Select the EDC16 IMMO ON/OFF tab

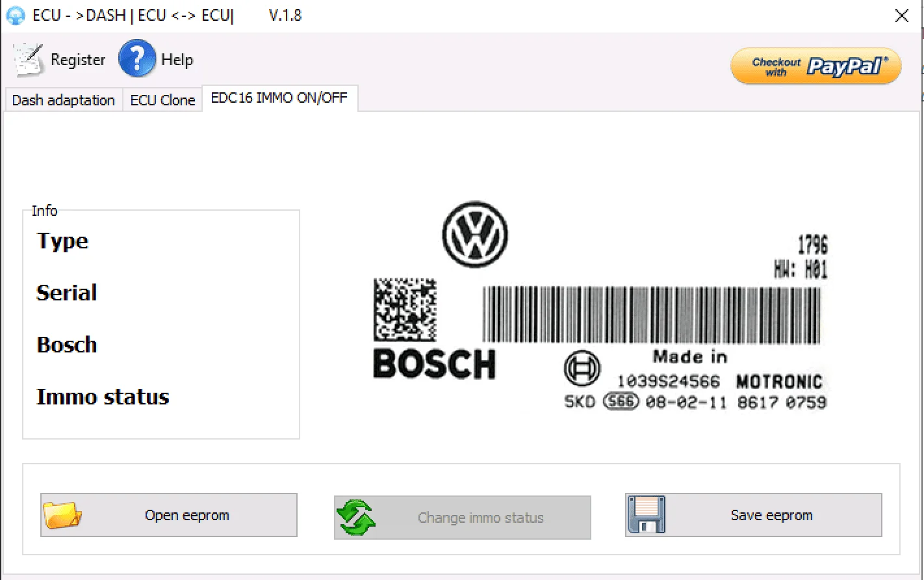279,98
